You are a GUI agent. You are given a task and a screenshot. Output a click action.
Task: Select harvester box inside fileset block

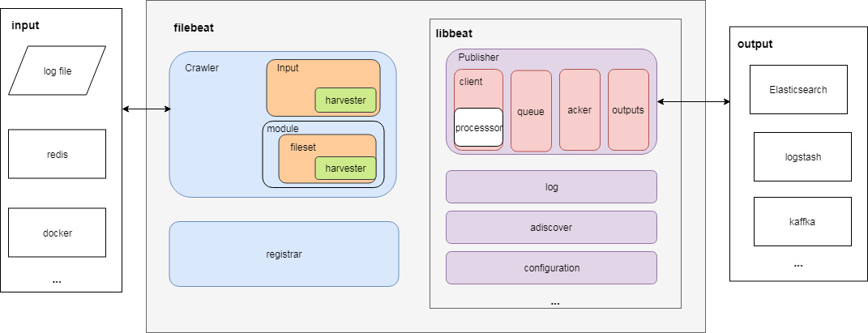[x=346, y=169]
